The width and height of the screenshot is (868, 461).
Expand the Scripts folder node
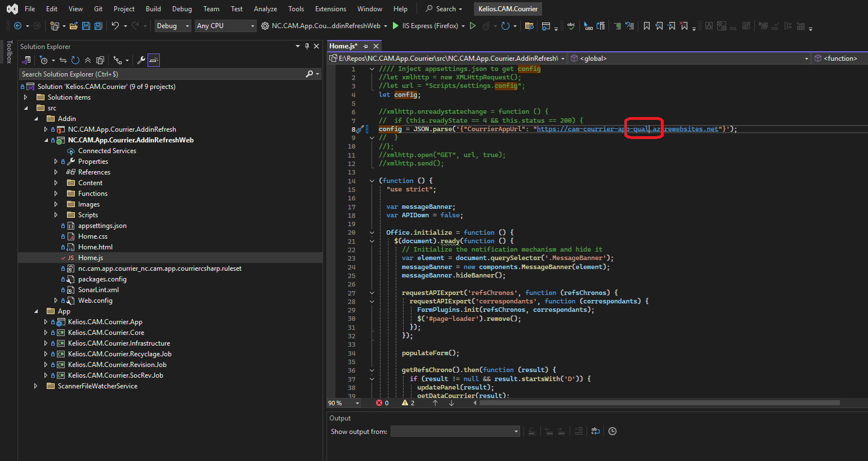56,215
